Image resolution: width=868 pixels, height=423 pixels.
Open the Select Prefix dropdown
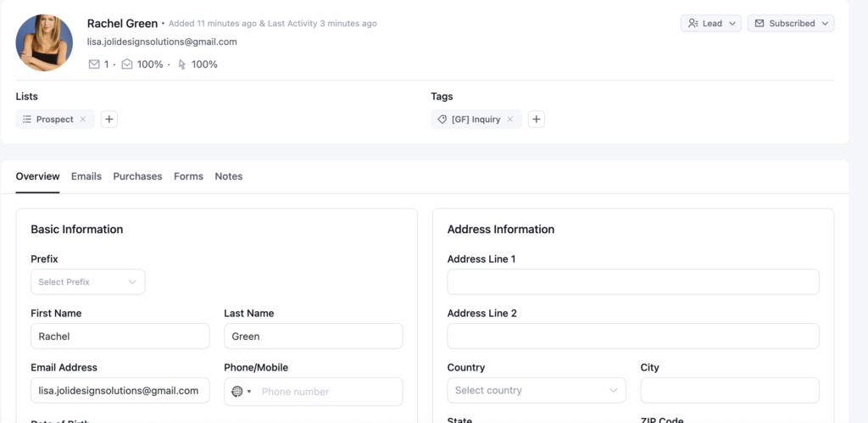point(88,281)
